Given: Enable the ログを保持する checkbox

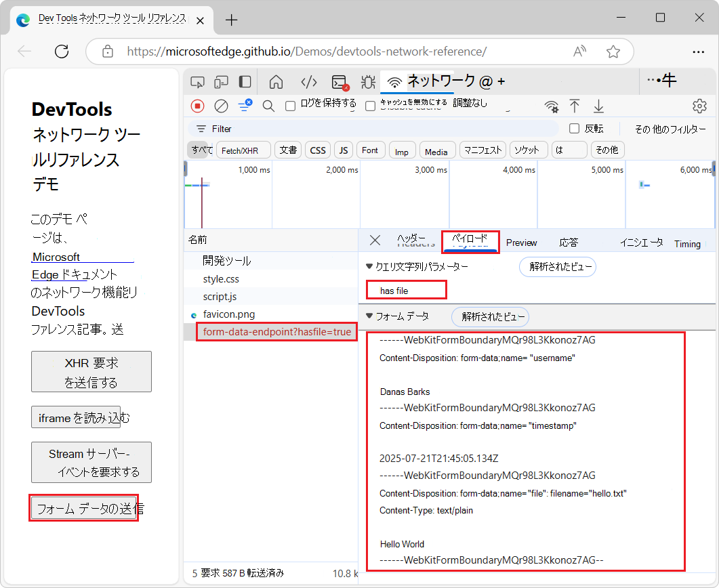Looking at the screenshot, I should pos(289,106).
